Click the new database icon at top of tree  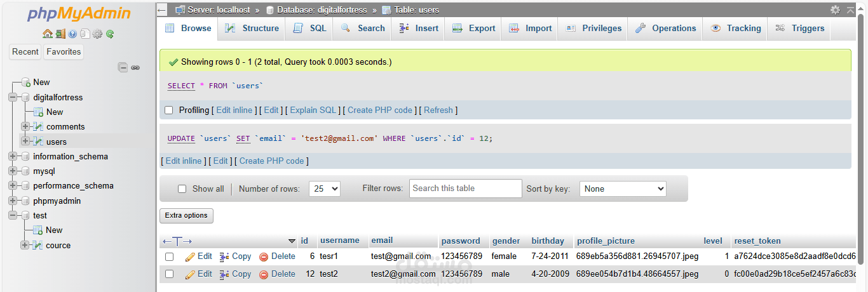click(26, 83)
